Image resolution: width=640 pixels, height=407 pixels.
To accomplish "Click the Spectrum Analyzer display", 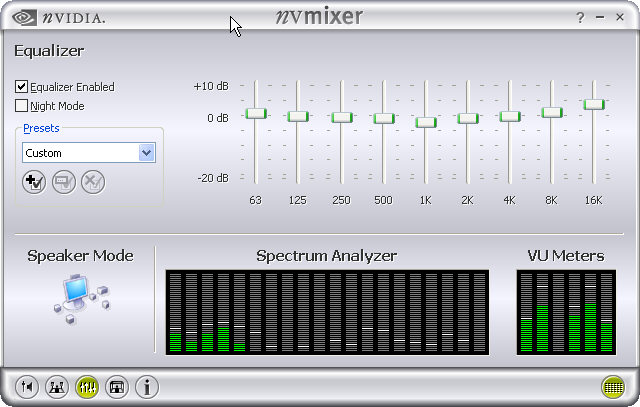I will coord(327,312).
